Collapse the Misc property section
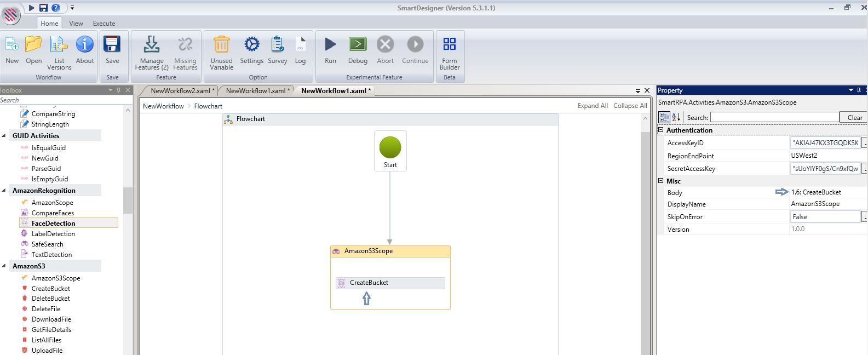 661,181
